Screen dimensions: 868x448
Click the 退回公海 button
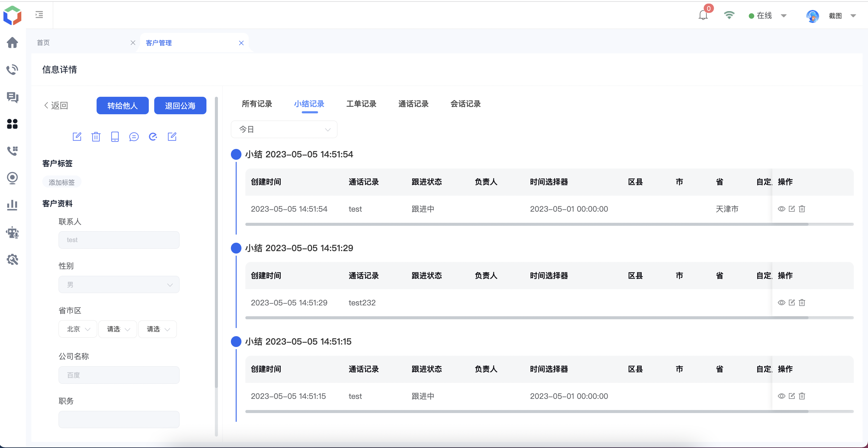180,105
